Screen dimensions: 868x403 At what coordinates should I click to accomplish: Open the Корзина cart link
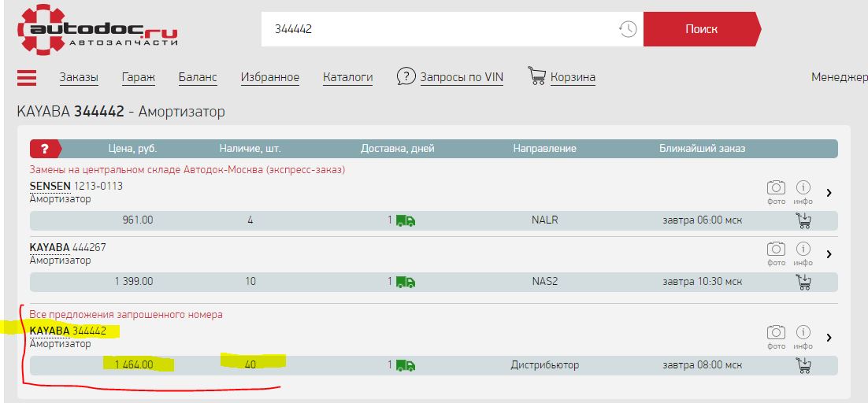coord(573,77)
